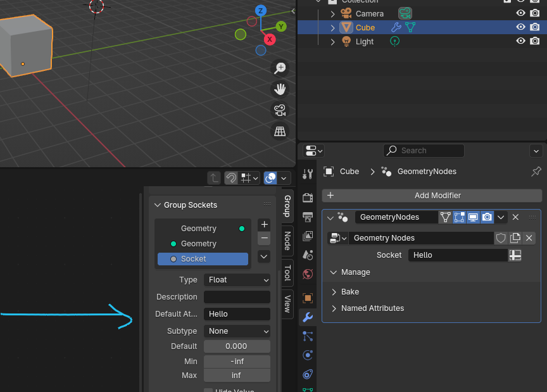Viewport: 547px width, 392px height.
Task: Open the Physics properties tab icon
Action: pos(308,355)
